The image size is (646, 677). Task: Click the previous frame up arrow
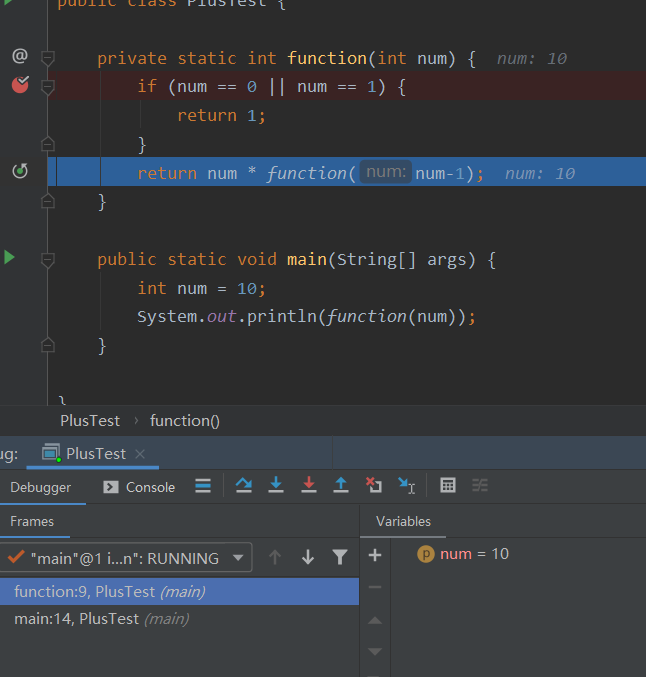(x=275, y=557)
